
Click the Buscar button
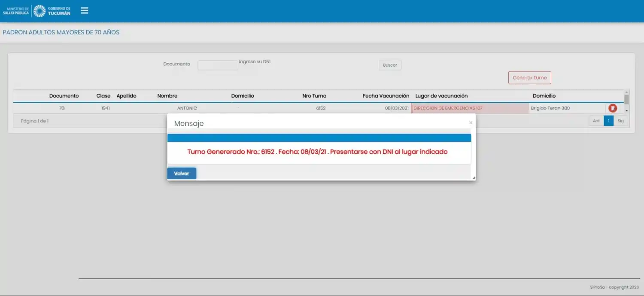click(x=389, y=64)
